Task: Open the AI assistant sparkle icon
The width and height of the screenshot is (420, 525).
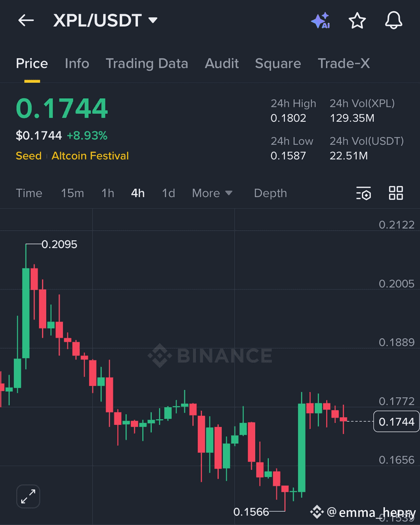Action: [x=321, y=21]
